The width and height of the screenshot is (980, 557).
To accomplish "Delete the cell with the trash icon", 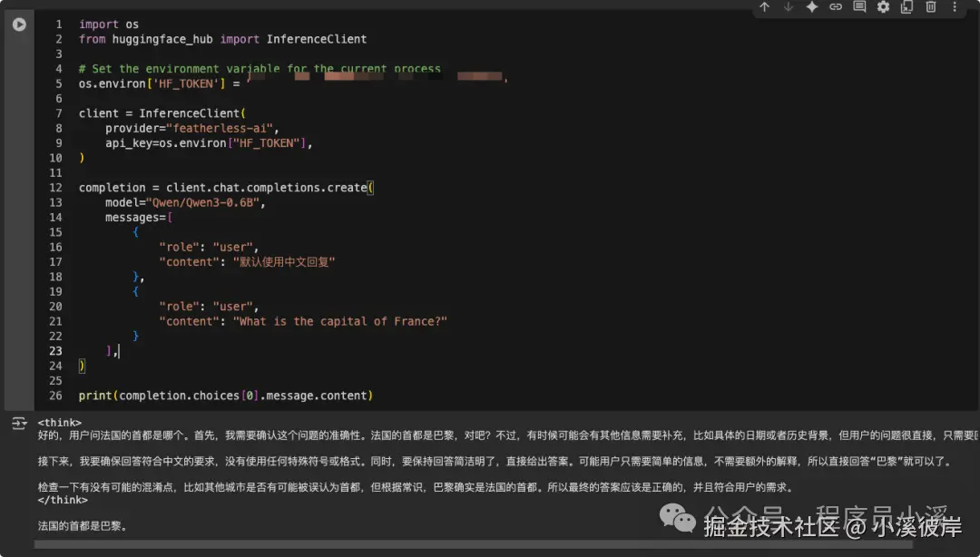I will pyautogui.click(x=930, y=7).
